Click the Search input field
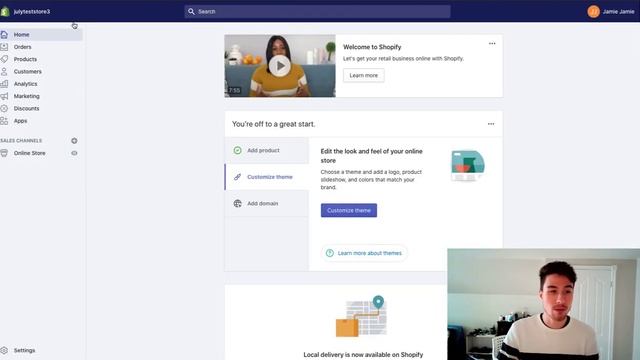The height and width of the screenshot is (360, 640). tap(318, 11)
